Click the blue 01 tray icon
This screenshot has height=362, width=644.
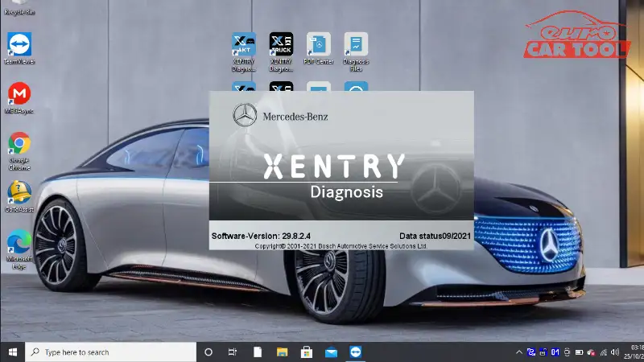(x=555, y=352)
